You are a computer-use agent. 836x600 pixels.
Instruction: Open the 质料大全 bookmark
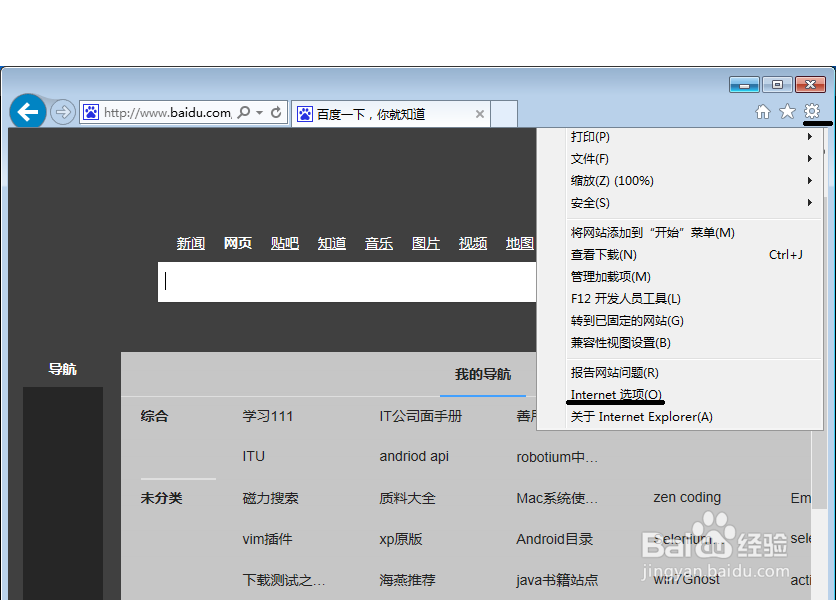pos(407,498)
